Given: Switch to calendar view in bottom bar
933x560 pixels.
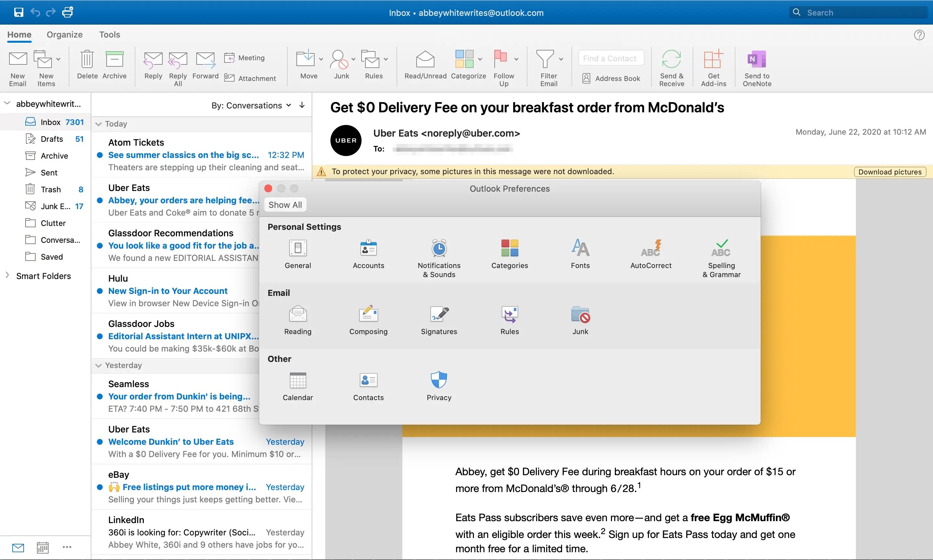Looking at the screenshot, I should 43,547.
